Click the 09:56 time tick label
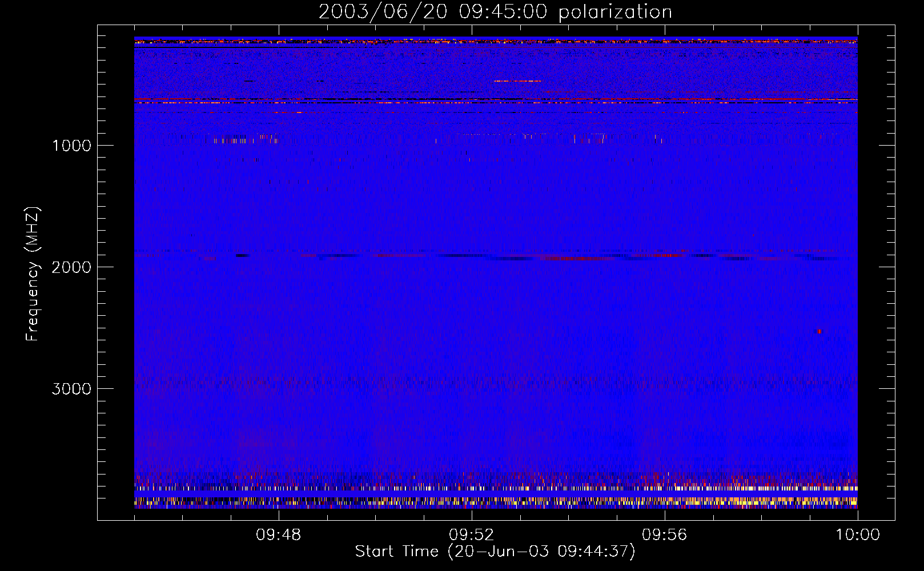The height and width of the screenshot is (571, 924). (664, 535)
